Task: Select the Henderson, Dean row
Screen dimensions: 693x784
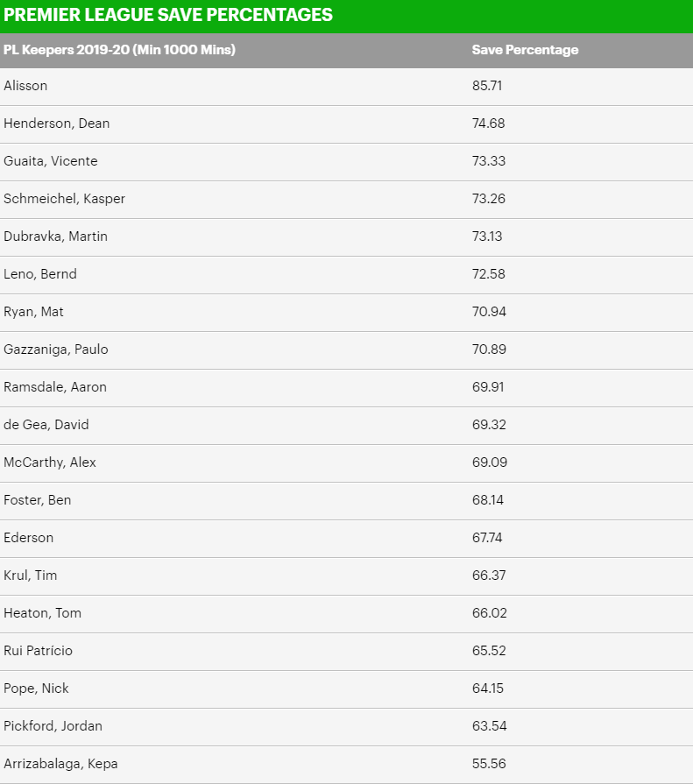Action: (x=347, y=124)
